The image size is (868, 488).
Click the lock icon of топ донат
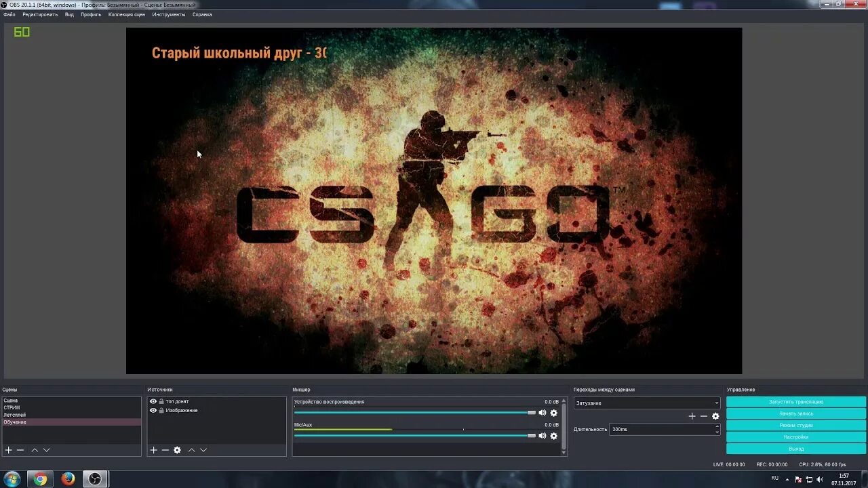click(161, 401)
